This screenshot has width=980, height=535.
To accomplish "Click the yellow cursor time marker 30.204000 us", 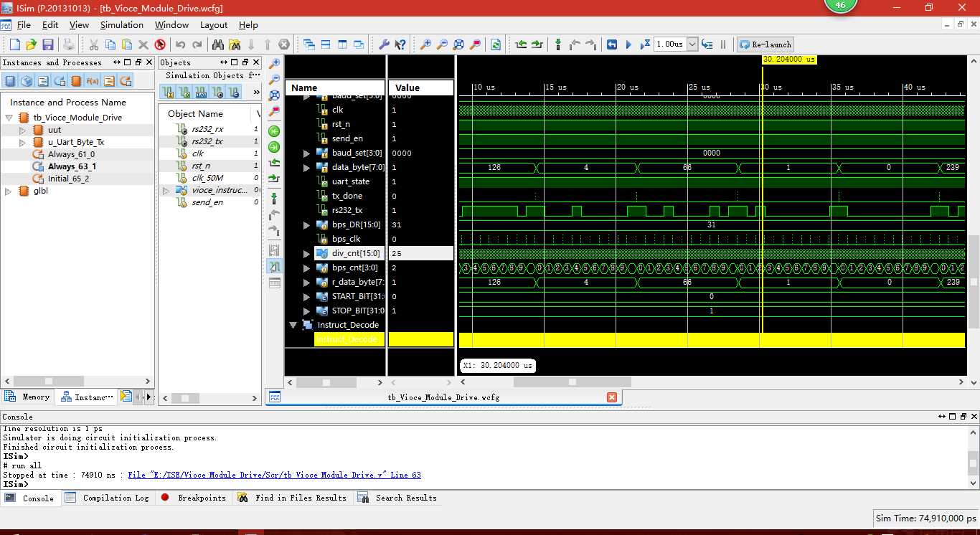I will coord(789,60).
